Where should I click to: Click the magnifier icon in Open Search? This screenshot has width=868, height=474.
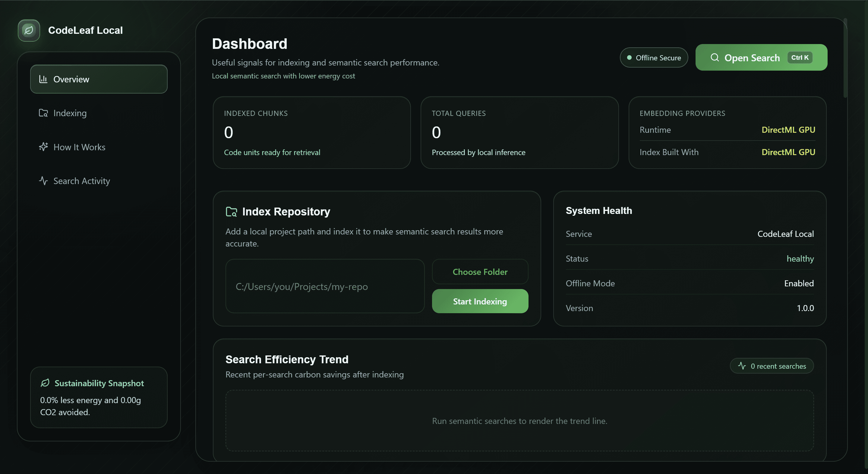(x=715, y=58)
